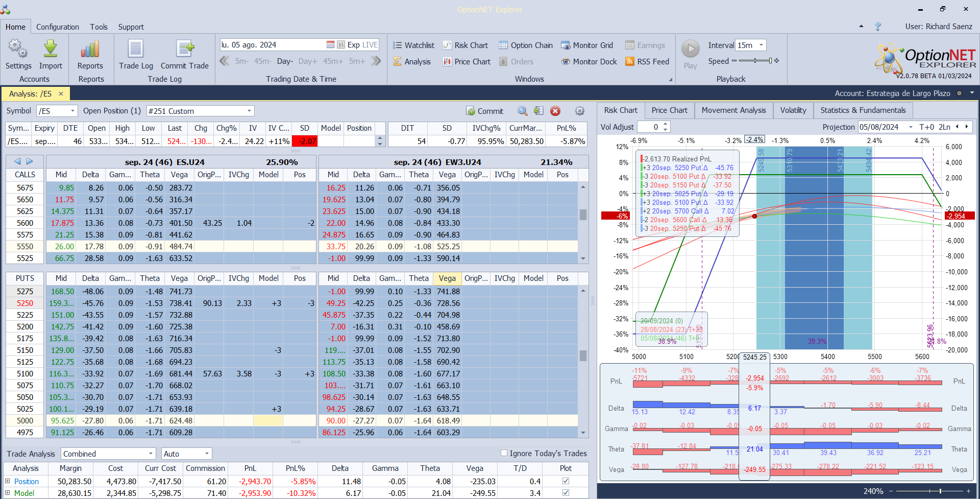Screen dimensions: 980x499
Task: Step projection forward with right arrow
Action: [x=966, y=127]
